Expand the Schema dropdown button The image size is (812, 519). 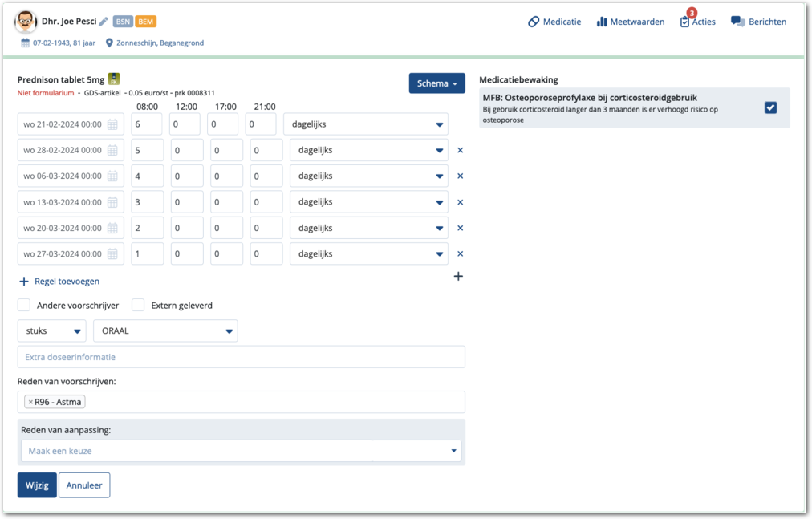[436, 83]
